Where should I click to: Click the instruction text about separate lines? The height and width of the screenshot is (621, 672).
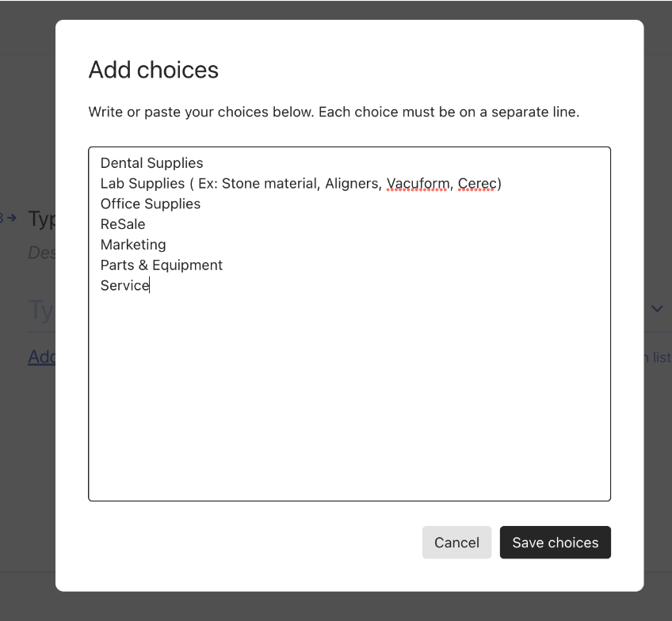click(x=334, y=112)
